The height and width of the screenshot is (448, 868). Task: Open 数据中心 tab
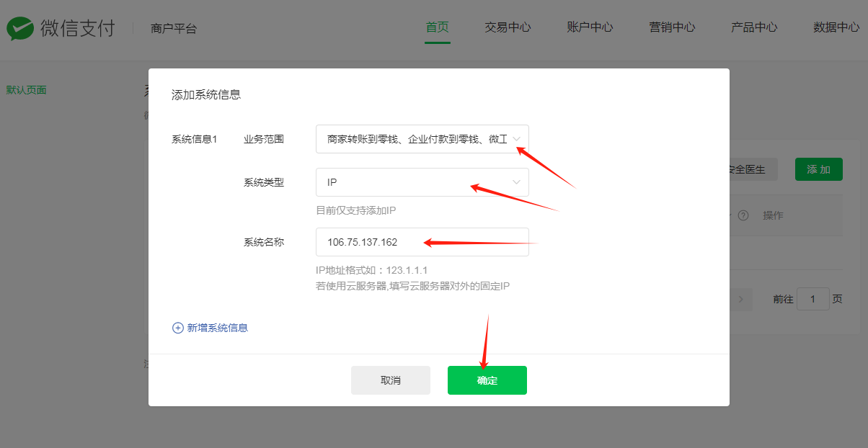pos(836,27)
